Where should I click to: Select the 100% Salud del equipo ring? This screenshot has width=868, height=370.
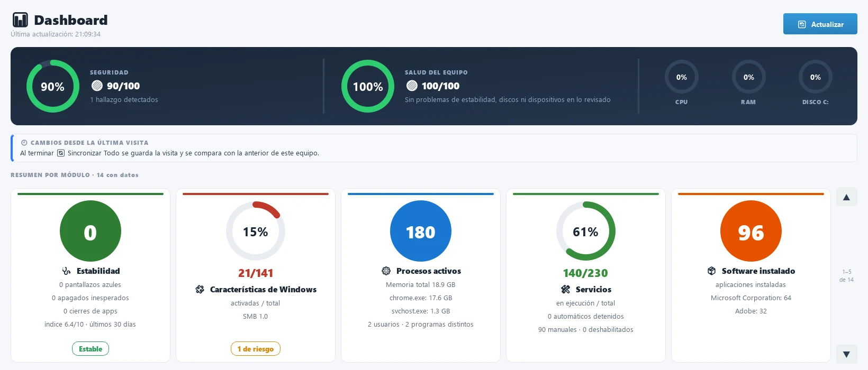tap(368, 86)
